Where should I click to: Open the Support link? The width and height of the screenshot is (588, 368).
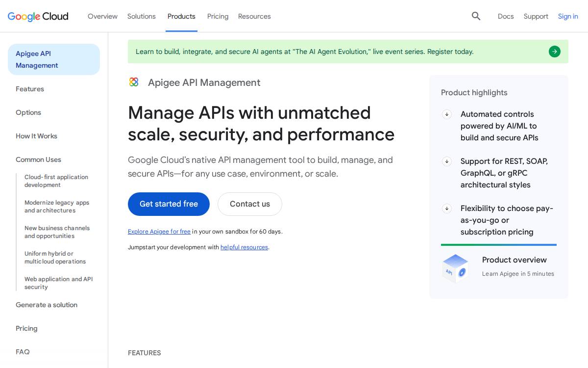tap(536, 16)
